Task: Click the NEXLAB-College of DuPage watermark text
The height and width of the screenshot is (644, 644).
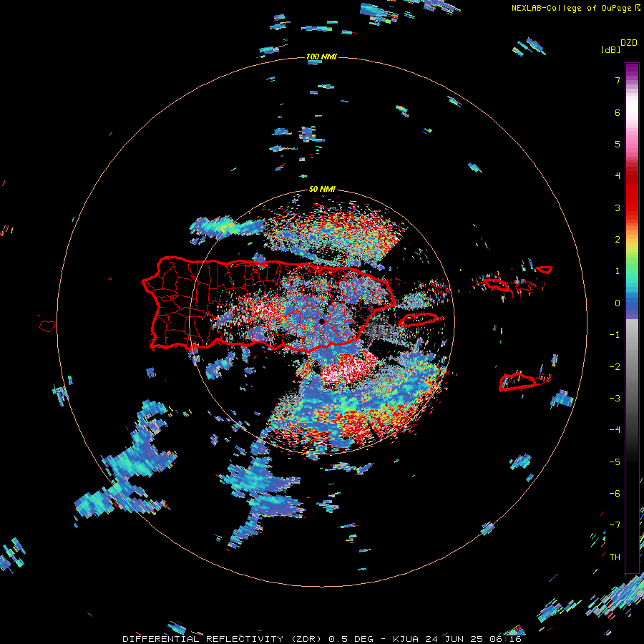Action: click(571, 8)
